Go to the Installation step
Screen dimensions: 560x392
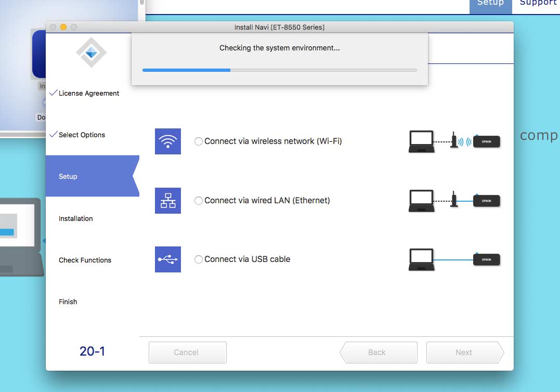76,218
